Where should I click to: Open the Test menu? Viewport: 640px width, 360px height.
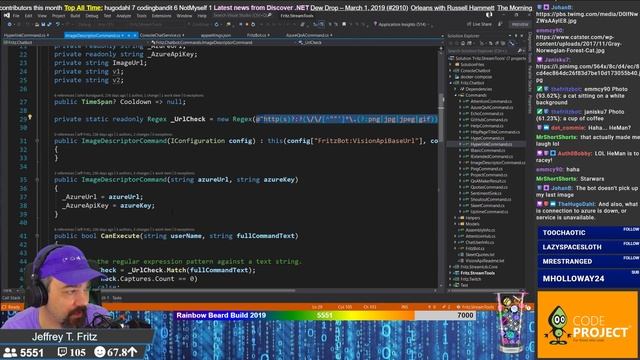coord(107,16)
